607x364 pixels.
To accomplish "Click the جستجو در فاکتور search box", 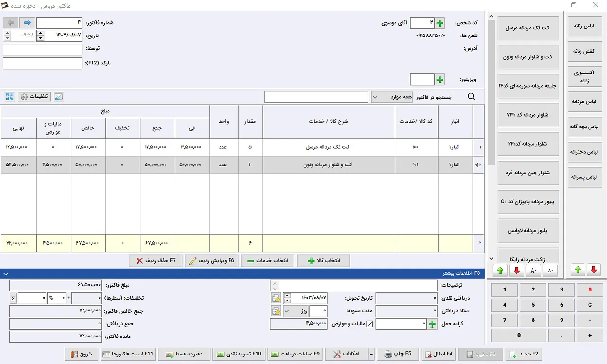I will (316, 97).
